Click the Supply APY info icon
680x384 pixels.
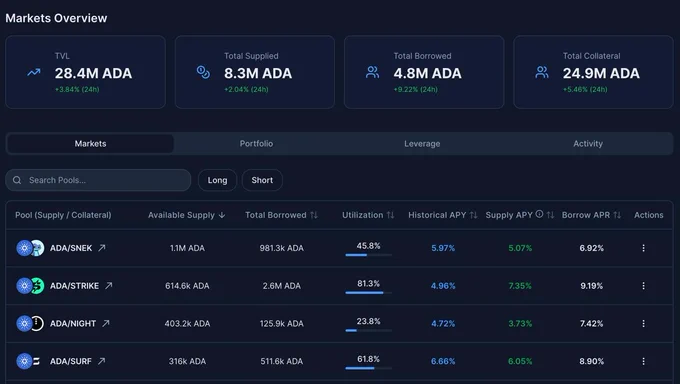click(539, 214)
